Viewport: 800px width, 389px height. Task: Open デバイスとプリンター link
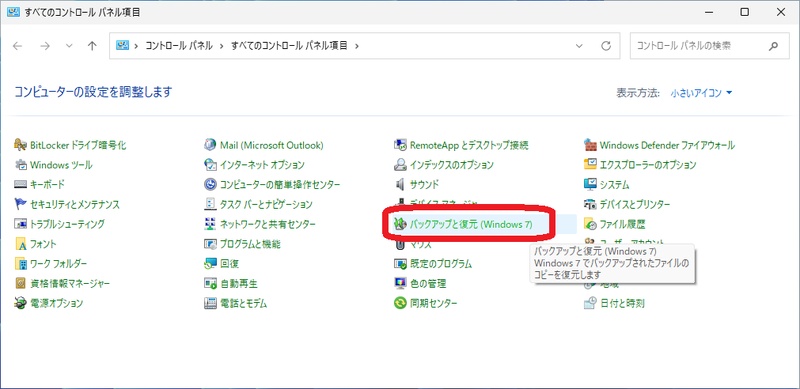coord(635,204)
